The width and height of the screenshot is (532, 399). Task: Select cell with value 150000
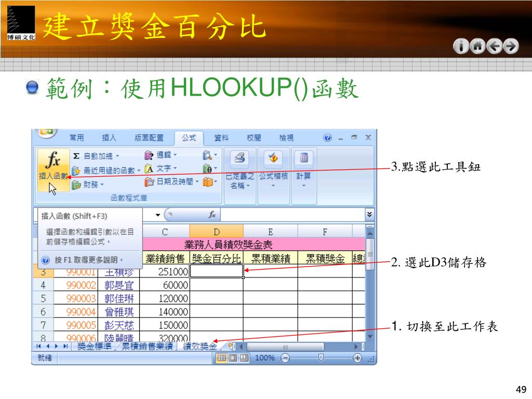(x=165, y=325)
